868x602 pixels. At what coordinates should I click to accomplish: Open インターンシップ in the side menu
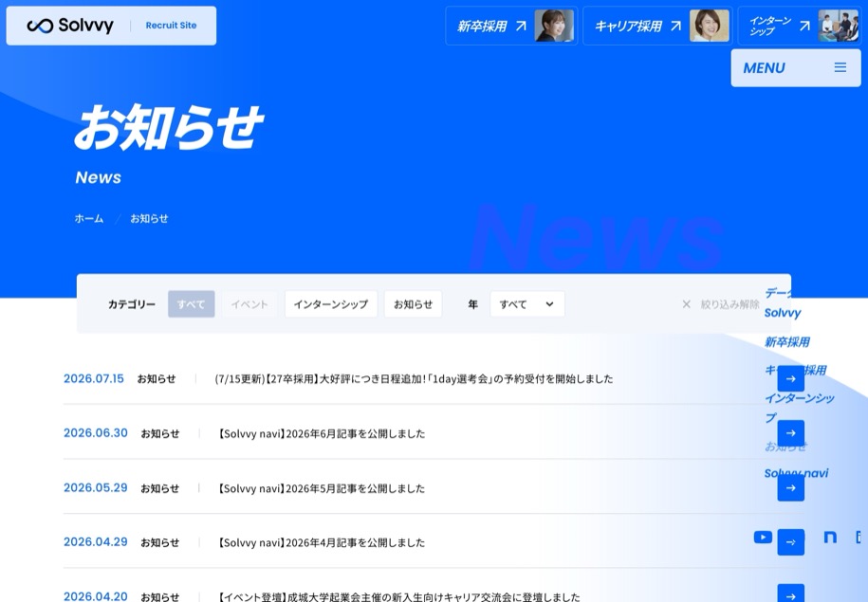(x=800, y=408)
